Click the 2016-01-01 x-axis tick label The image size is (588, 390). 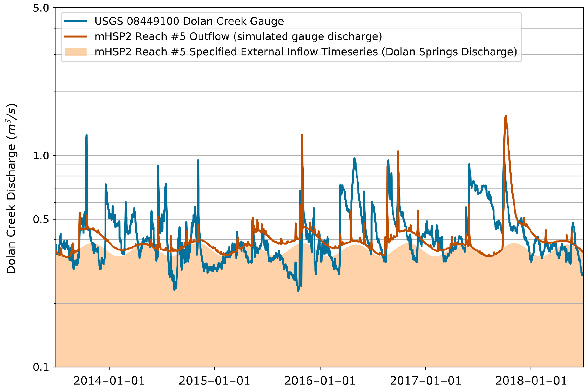tap(320, 381)
